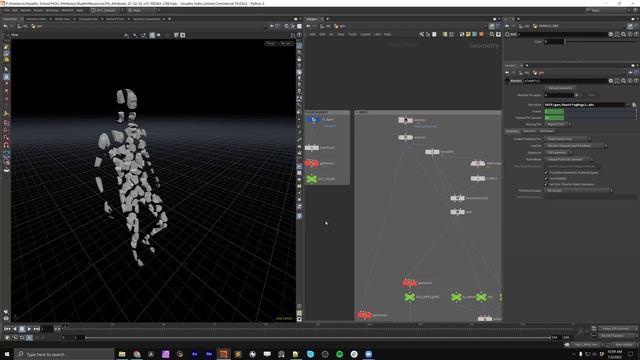
Task: Open the main File menu
Action: pos(7,10)
